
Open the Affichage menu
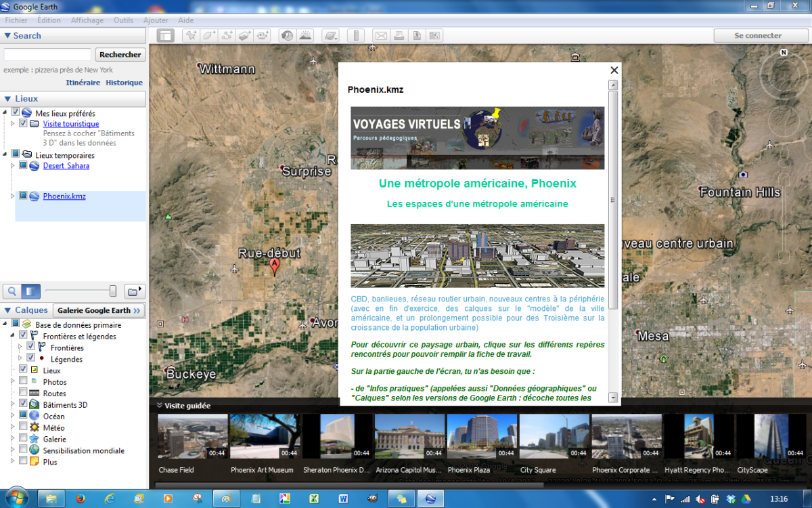click(87, 20)
